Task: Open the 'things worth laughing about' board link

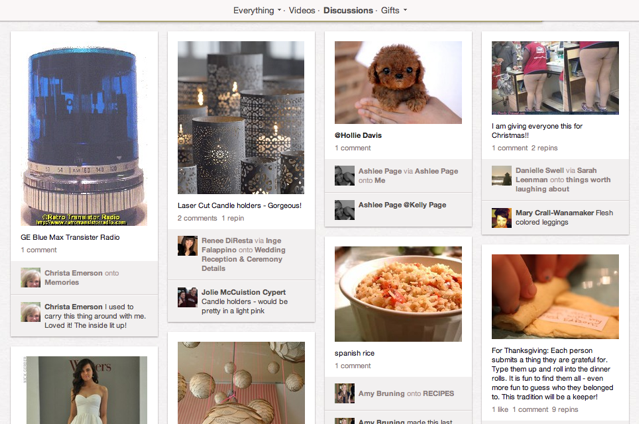Action: tap(563, 184)
